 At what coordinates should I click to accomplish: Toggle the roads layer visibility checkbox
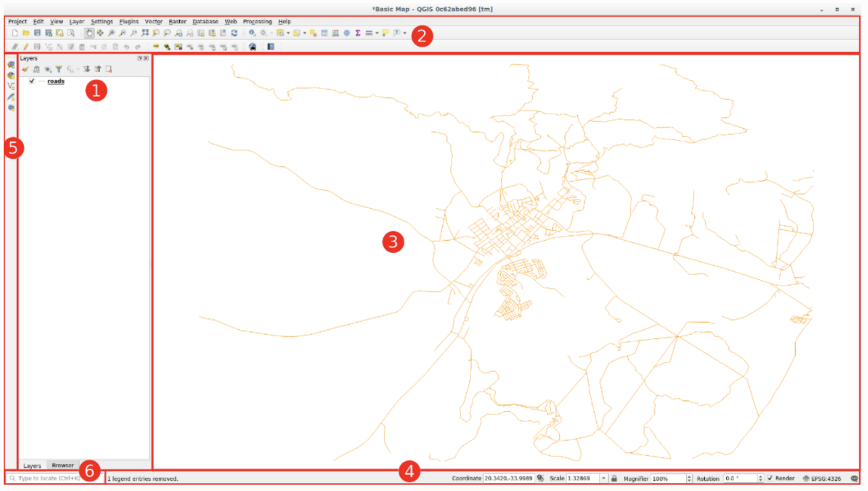click(32, 81)
